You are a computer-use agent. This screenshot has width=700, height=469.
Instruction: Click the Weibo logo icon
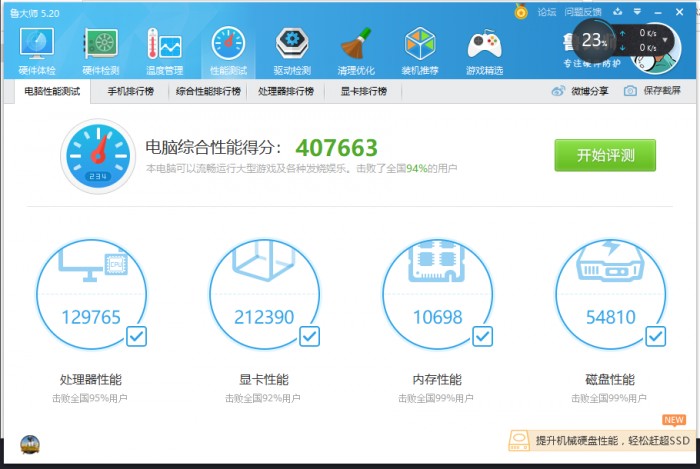[558, 91]
